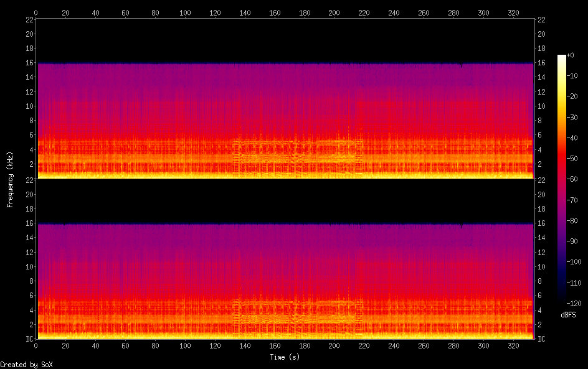Viewport: 588px width, 369px height.
Task: Click '20' on the lower channel's right frequency axis
Action: pyautogui.click(x=541, y=194)
